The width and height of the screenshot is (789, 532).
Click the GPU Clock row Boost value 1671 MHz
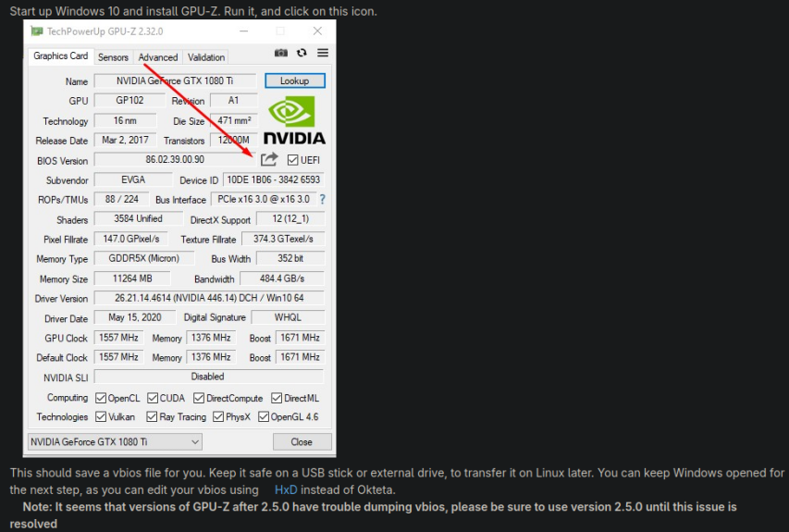[x=301, y=338]
